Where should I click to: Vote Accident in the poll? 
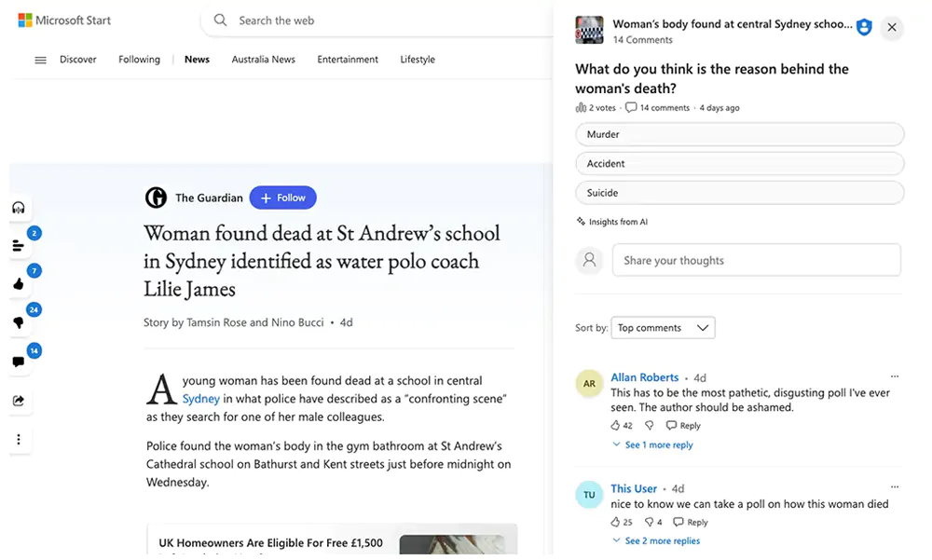739,163
